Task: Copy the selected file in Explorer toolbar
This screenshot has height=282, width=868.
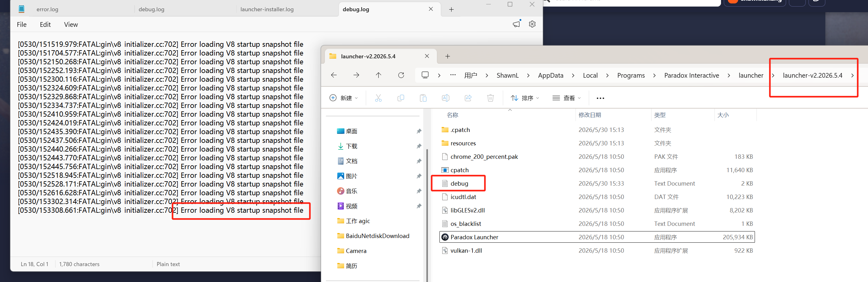Action: (401, 98)
